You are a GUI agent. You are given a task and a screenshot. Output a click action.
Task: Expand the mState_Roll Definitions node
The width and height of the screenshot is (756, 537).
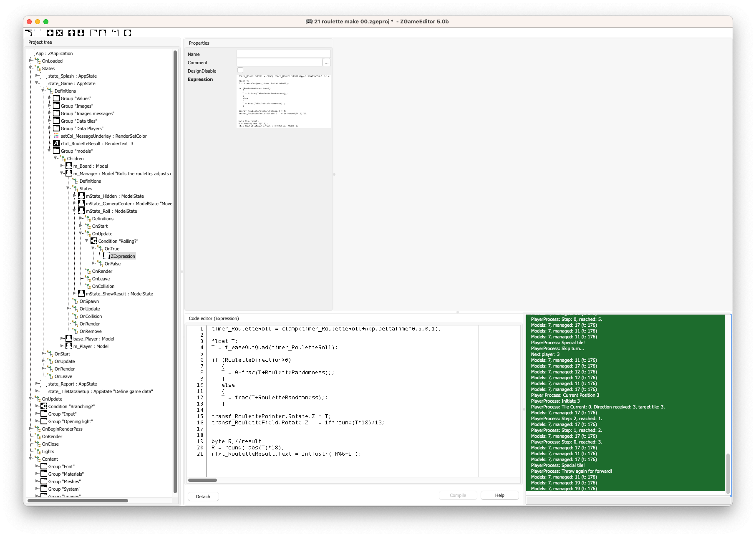(81, 218)
